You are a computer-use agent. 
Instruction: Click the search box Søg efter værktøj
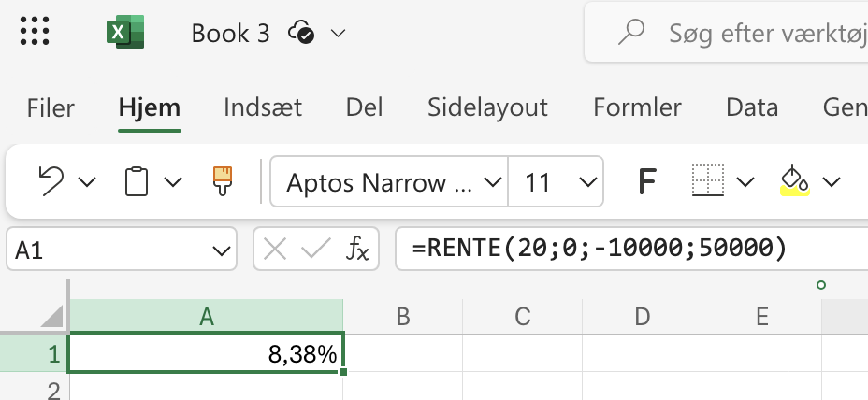748,34
